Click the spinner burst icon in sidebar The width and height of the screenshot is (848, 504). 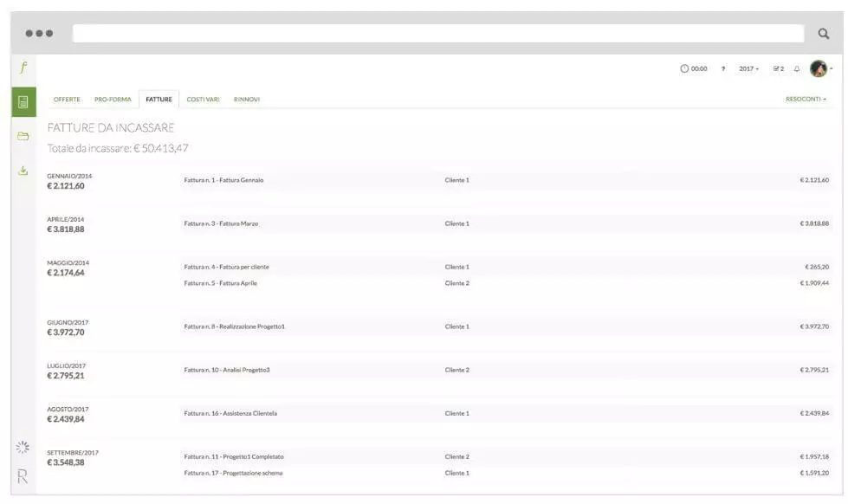tap(23, 447)
